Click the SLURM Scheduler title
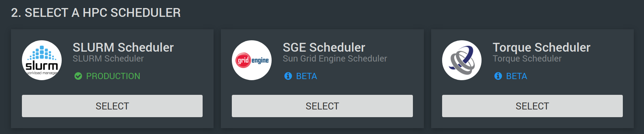The height and width of the screenshot is (134, 644). [123, 47]
